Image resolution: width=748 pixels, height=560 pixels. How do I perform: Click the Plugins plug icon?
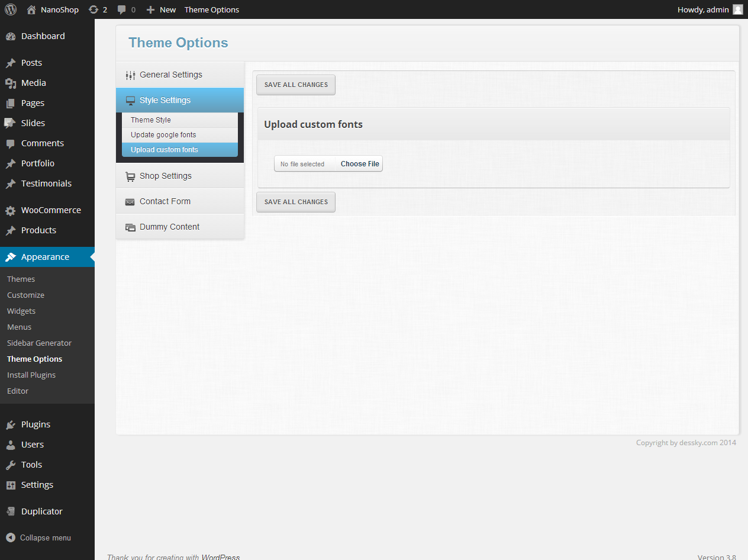tap(11, 424)
